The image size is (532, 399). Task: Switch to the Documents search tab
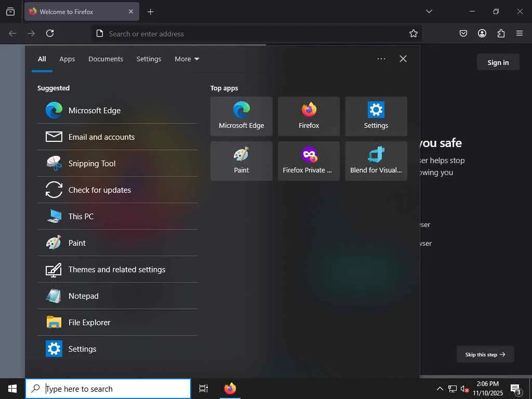tap(106, 59)
